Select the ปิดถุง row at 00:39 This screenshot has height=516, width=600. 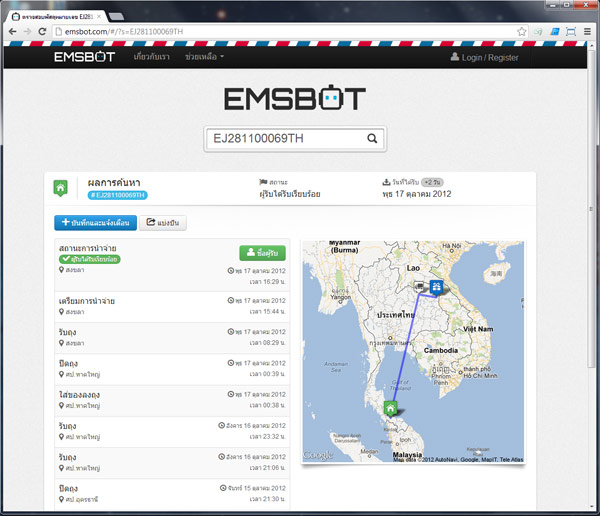pos(172,370)
